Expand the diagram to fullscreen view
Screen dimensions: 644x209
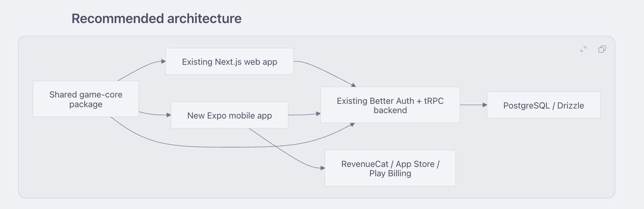[583, 49]
